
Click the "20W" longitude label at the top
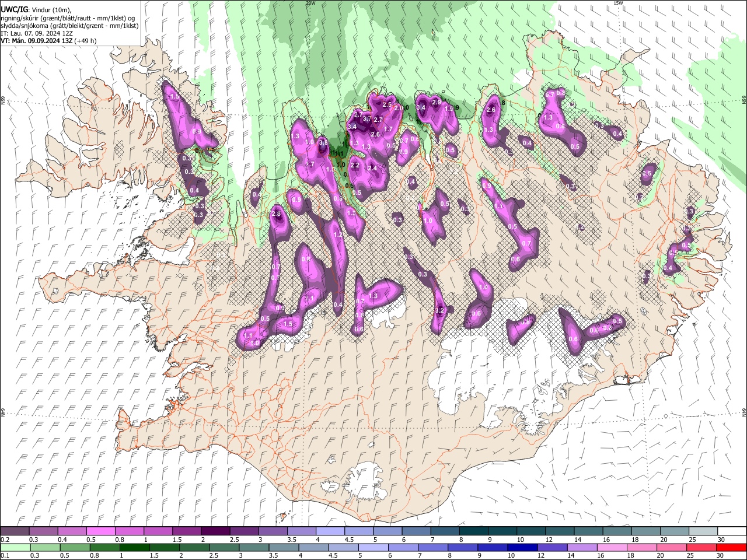(x=310, y=3)
